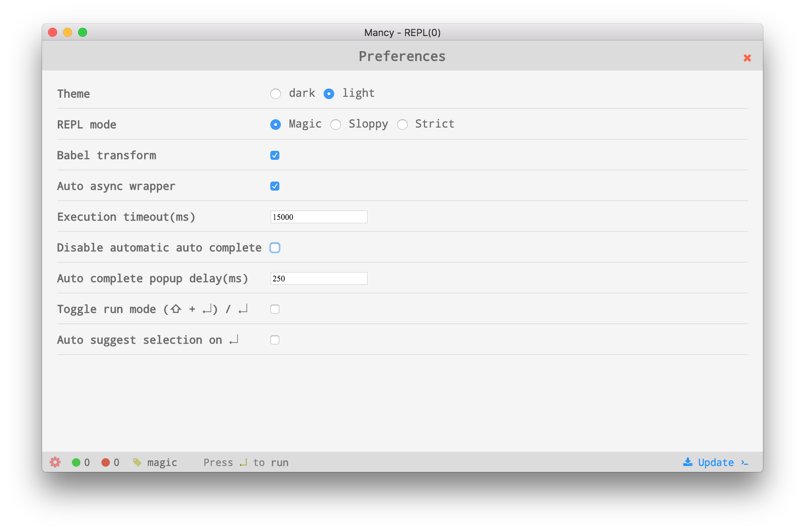The height and width of the screenshot is (532, 805).
Task: Select Magic REPL mode
Action: [x=276, y=124]
